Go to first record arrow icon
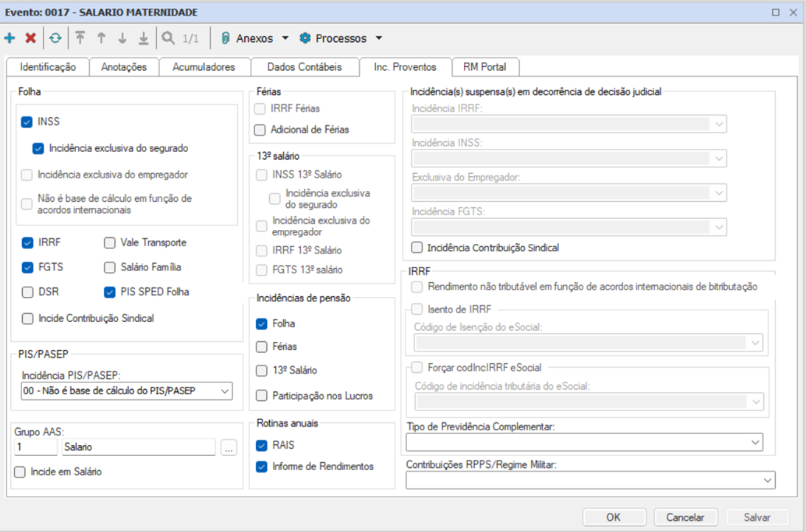 point(80,38)
